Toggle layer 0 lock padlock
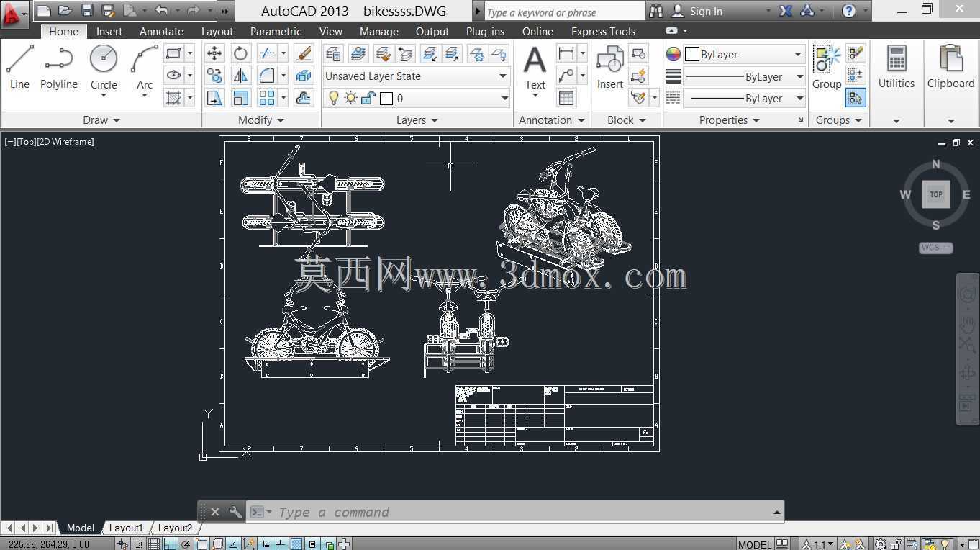The image size is (980, 550). (x=368, y=98)
